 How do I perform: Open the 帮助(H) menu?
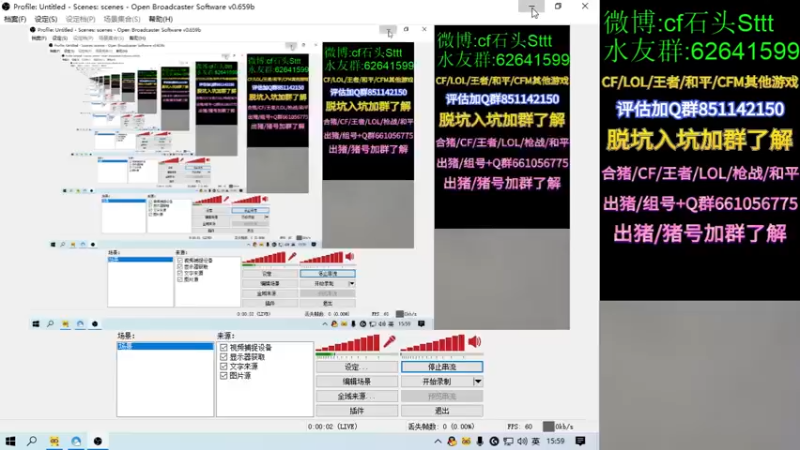(161, 19)
